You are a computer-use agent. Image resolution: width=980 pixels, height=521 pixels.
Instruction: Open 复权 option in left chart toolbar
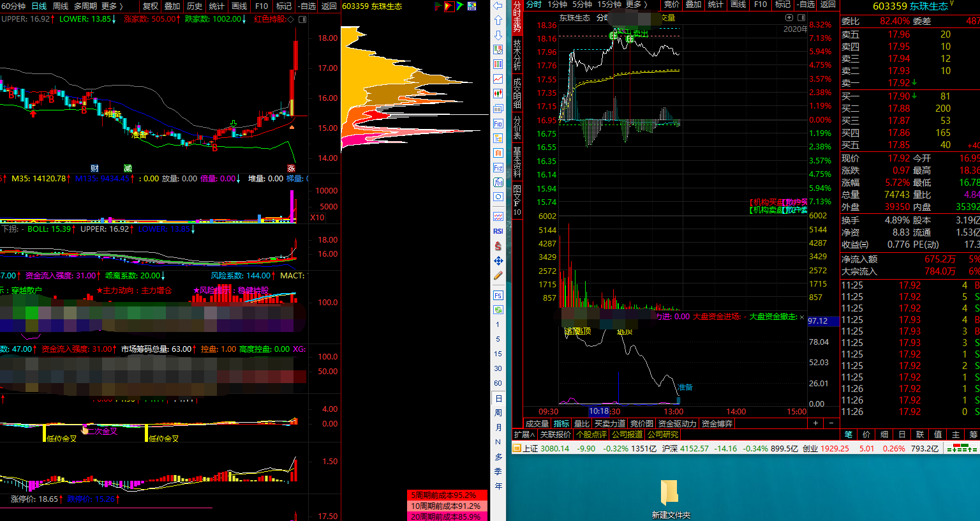(151, 6)
